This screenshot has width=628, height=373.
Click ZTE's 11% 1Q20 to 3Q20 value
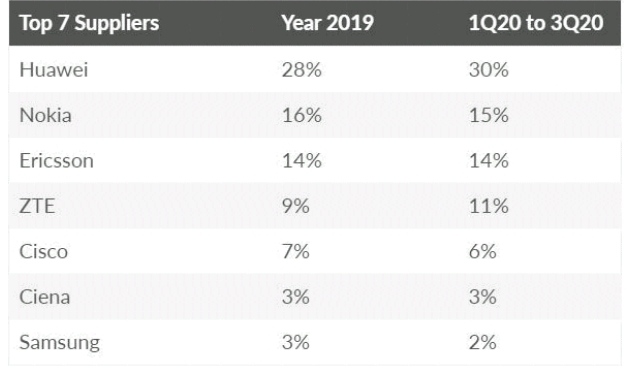click(489, 206)
